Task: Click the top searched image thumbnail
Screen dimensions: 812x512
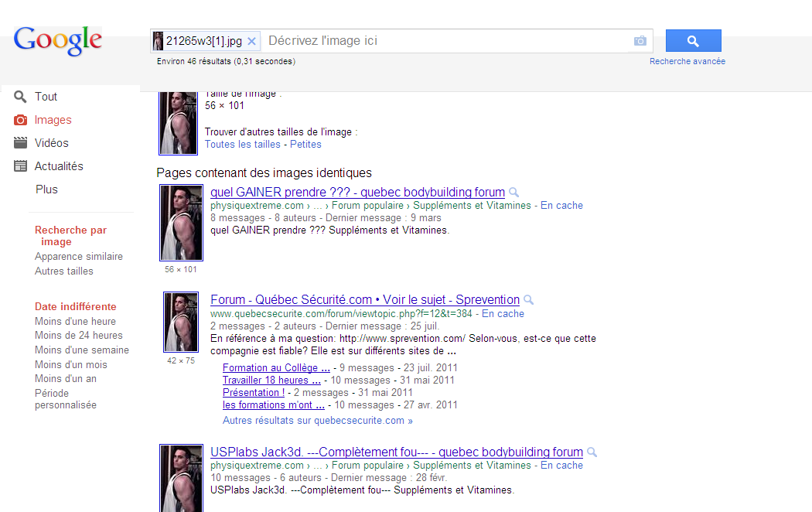Action: 178,123
